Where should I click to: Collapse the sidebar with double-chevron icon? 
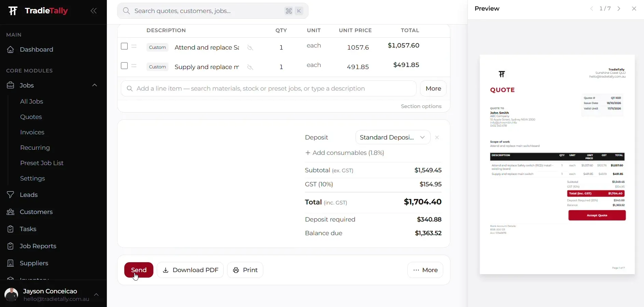(94, 11)
